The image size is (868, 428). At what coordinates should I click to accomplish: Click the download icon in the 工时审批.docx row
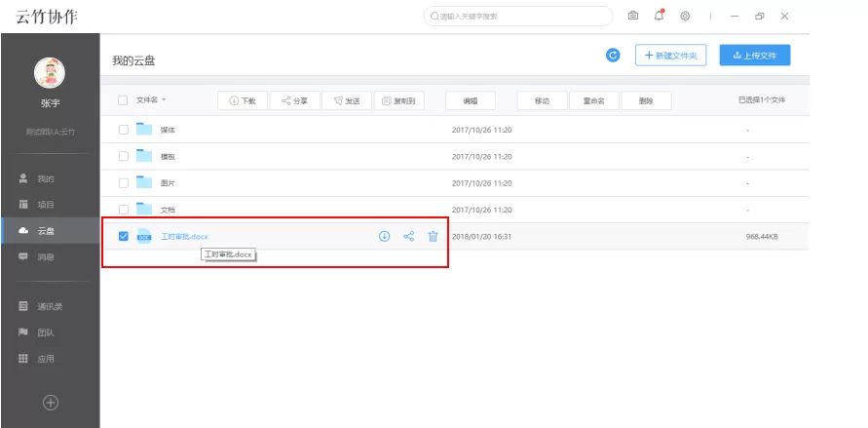point(384,237)
